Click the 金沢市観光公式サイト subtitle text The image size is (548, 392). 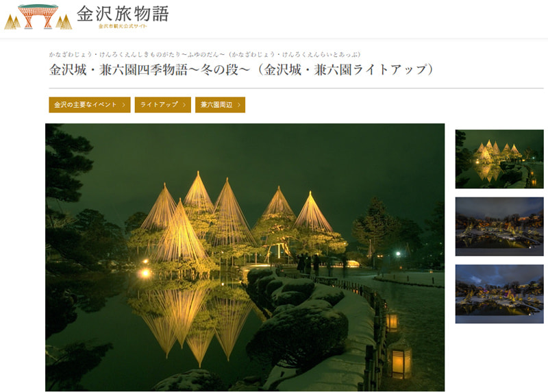coord(123,26)
